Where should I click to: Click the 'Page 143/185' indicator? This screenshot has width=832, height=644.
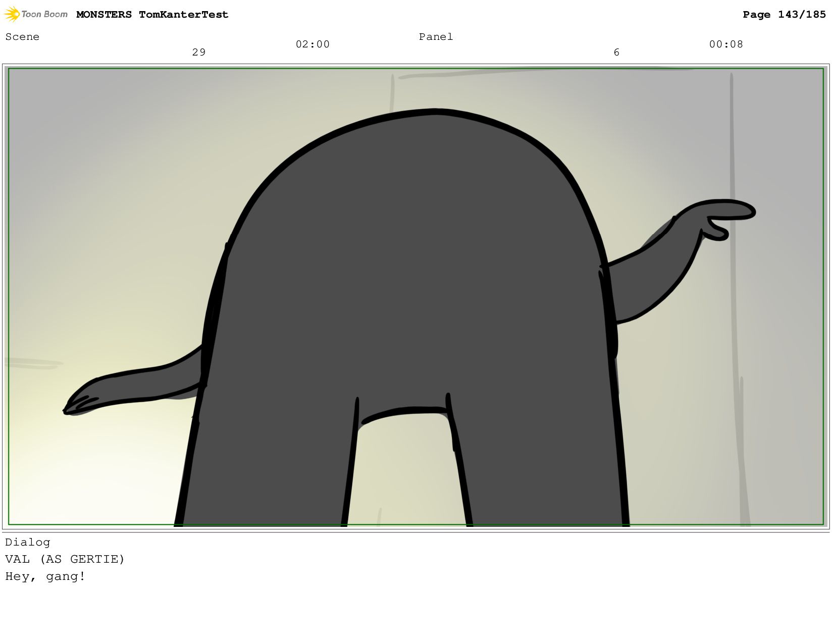tap(784, 15)
